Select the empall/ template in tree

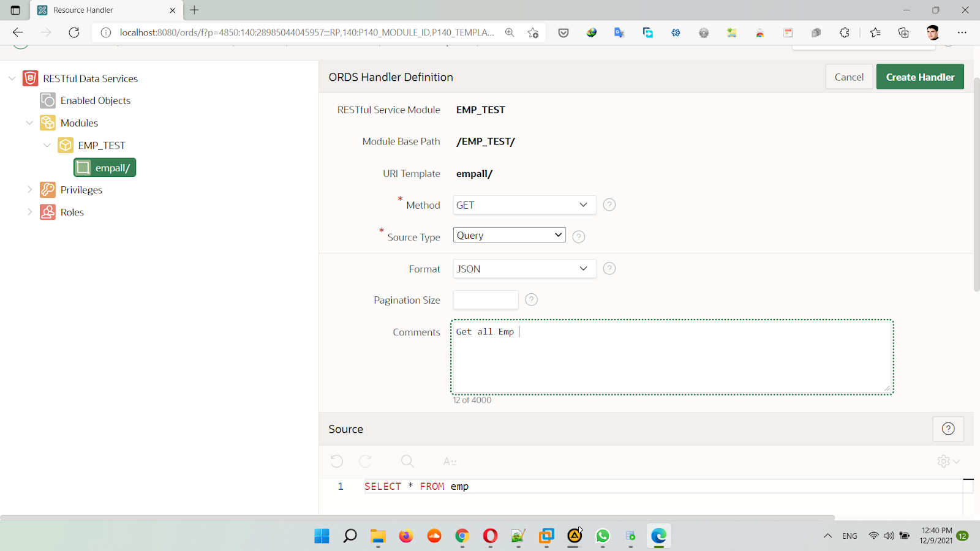pyautogui.click(x=105, y=168)
